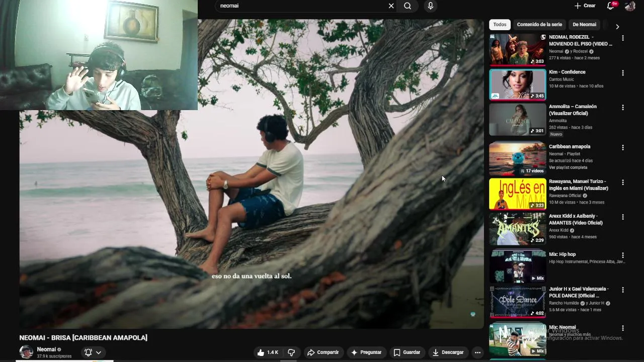Open options for Inglés en Miami video
644x362 pixels.
623,183
